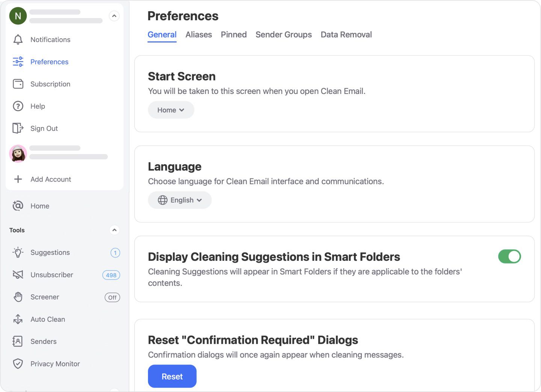Open the Notifications section icon

(18, 39)
